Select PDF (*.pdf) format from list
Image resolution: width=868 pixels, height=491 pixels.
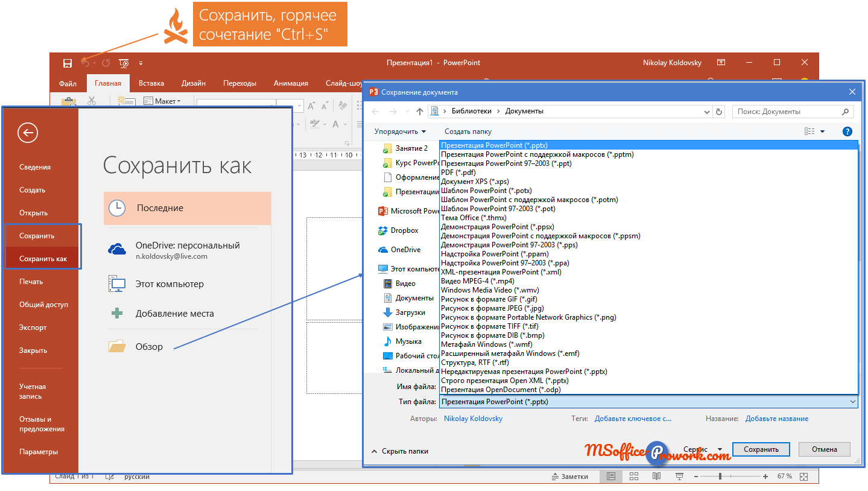458,173
